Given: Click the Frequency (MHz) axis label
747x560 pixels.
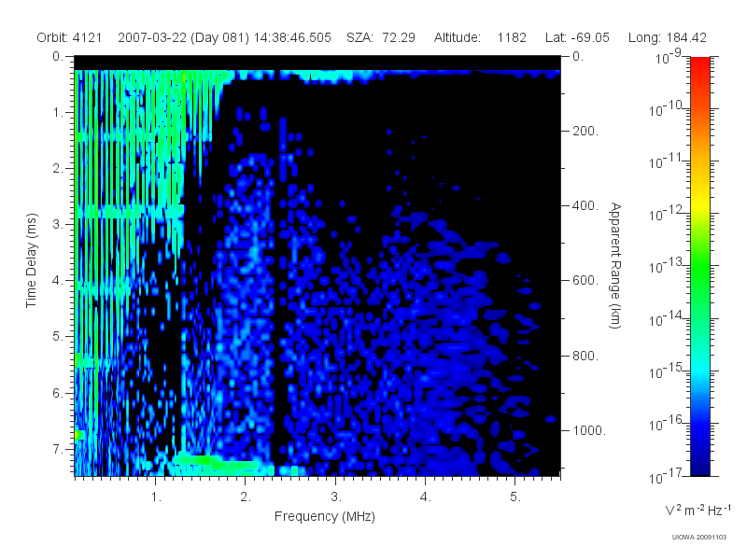Looking at the screenshot, I should [x=324, y=516].
